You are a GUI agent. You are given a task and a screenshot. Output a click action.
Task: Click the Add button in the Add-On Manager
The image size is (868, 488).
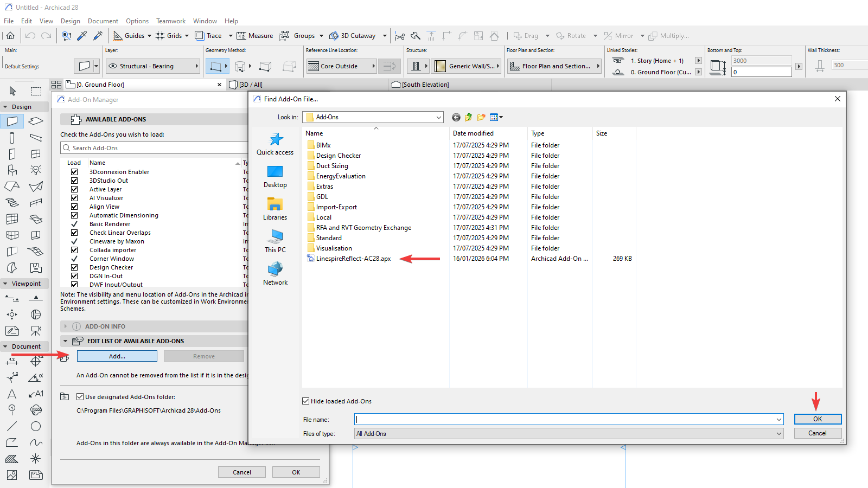pos(116,356)
